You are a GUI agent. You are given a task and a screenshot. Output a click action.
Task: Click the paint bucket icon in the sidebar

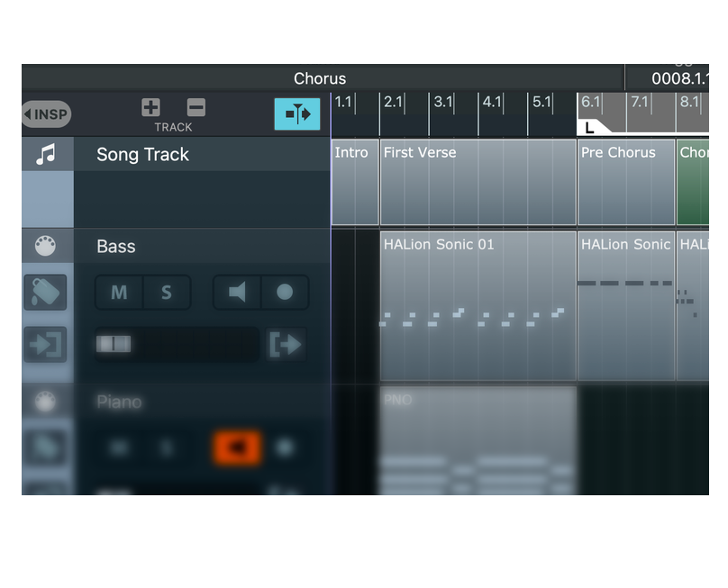[46, 293]
